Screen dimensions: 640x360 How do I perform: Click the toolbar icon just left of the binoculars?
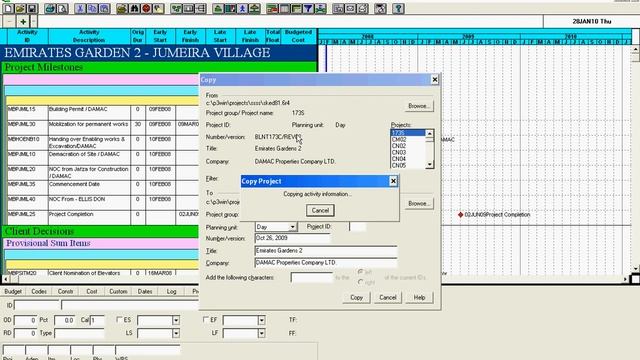[122, 8]
